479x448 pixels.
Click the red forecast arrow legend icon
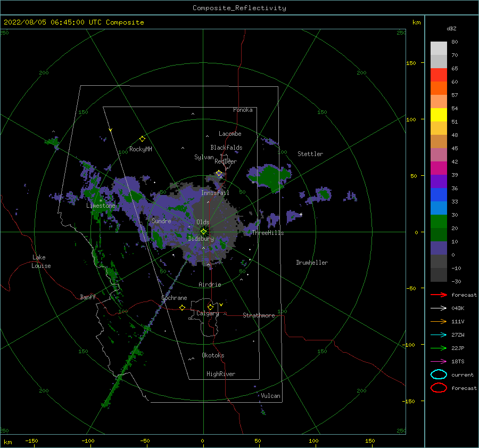[x=439, y=295]
